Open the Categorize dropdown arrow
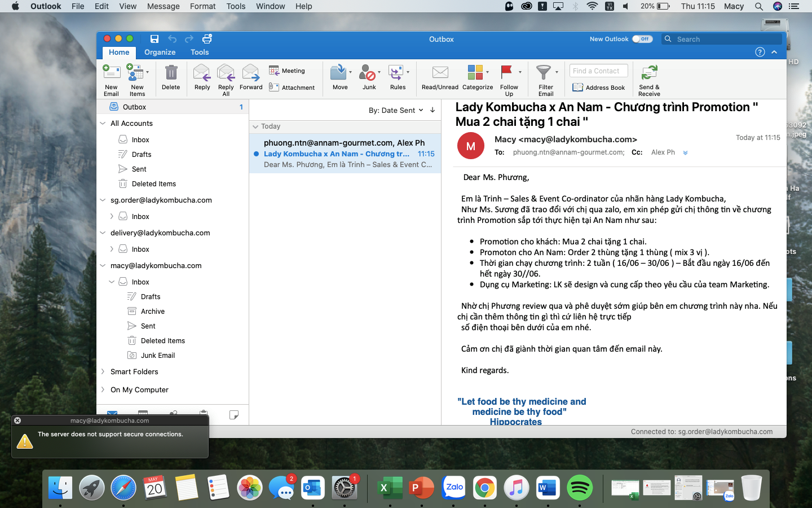Viewport: 812px width, 508px height. pos(487,72)
